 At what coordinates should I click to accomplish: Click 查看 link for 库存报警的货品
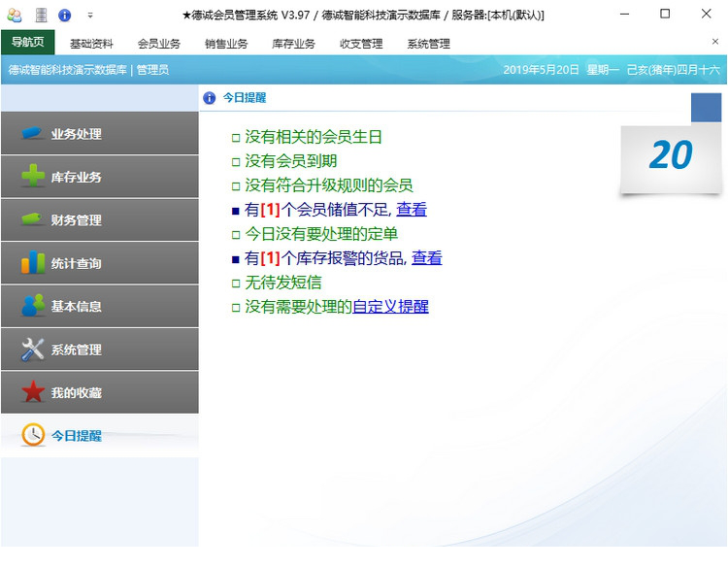pyautogui.click(x=427, y=257)
